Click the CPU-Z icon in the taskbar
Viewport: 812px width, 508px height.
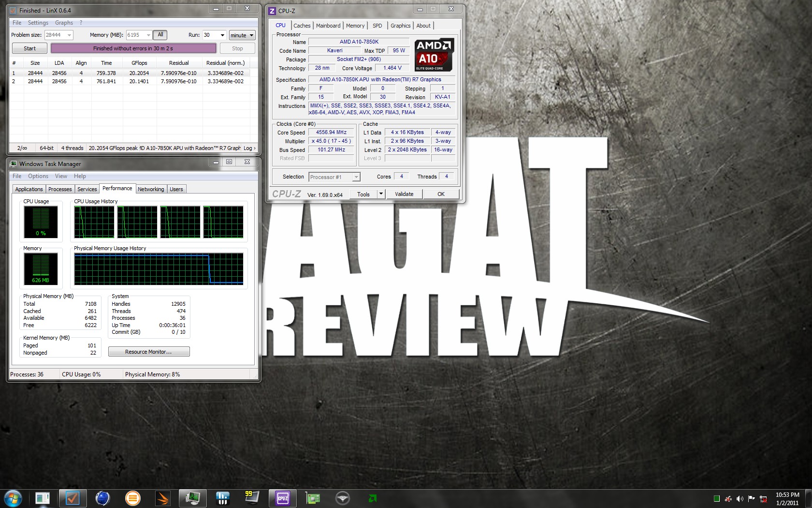pos(282,498)
